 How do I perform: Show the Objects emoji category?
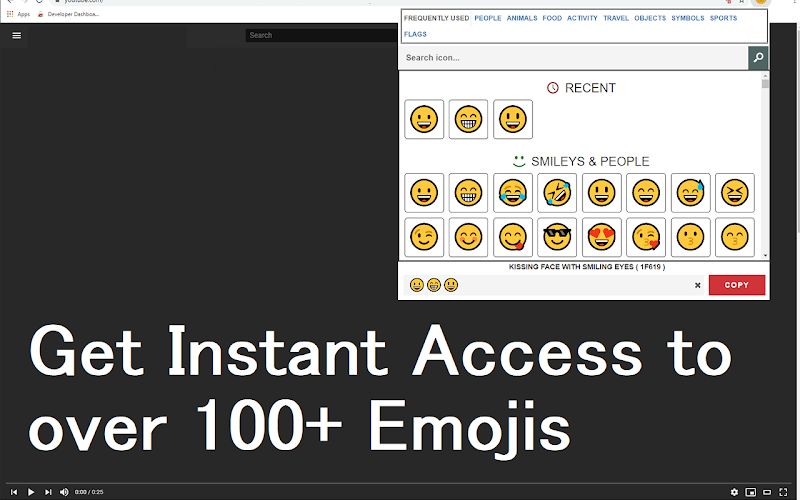[x=650, y=18]
